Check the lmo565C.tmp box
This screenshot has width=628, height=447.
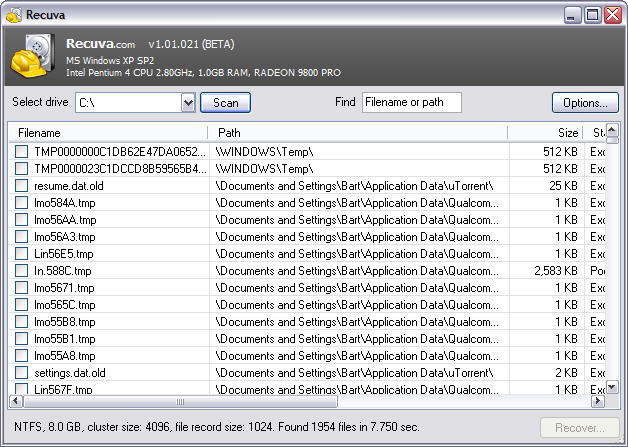(22, 304)
